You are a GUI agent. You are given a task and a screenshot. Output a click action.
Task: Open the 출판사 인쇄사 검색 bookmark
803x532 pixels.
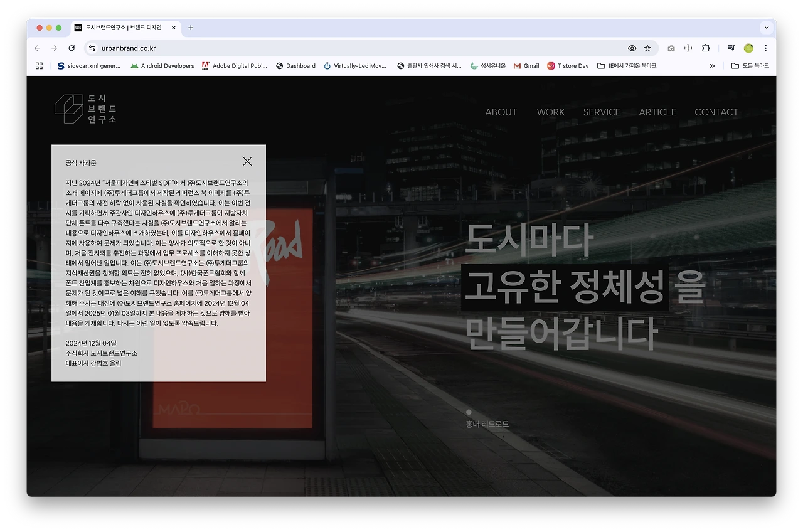coord(429,66)
